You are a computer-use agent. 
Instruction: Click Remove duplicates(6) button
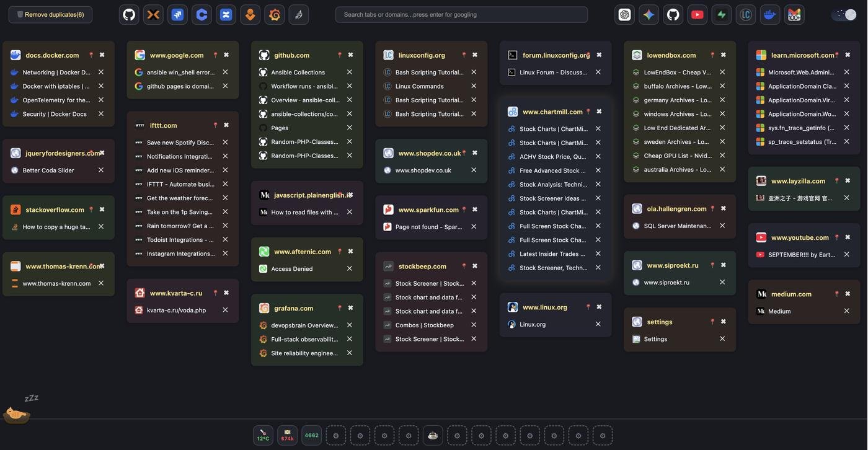point(50,14)
